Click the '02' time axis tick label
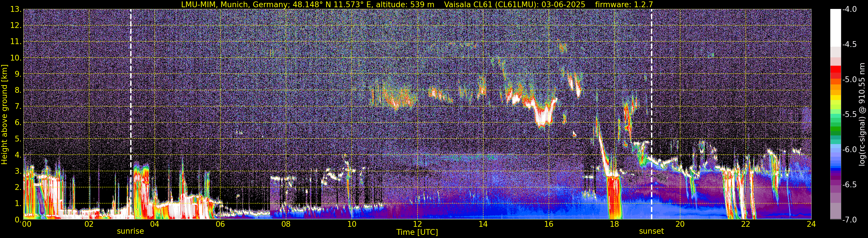The image size is (868, 238). tap(89, 224)
